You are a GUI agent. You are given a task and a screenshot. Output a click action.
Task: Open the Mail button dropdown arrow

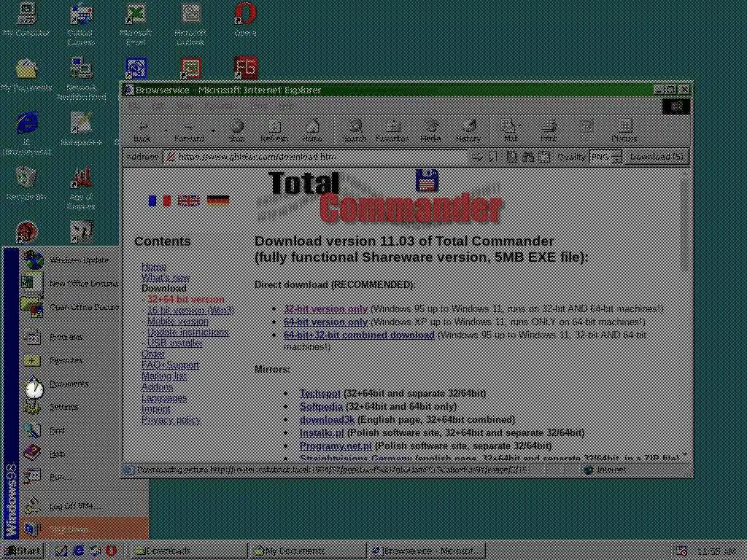tap(519, 125)
